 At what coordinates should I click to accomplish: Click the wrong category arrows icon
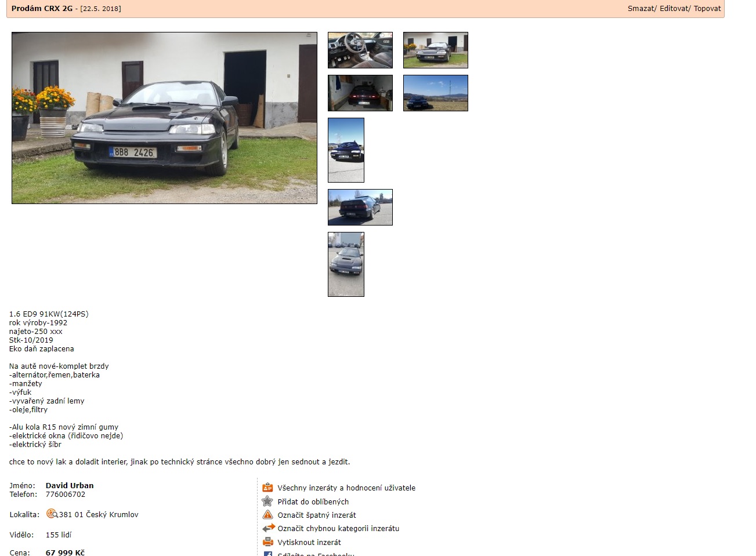(268, 528)
